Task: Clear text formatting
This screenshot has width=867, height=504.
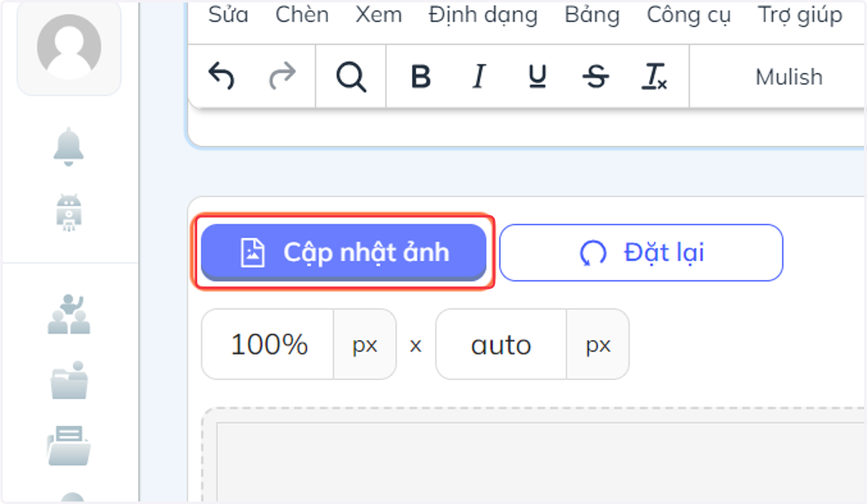Action: (655, 76)
